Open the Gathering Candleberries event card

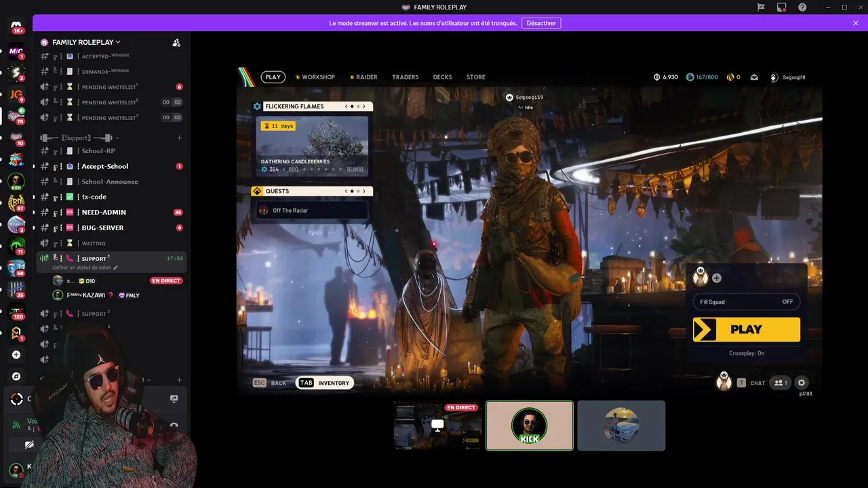[312, 146]
